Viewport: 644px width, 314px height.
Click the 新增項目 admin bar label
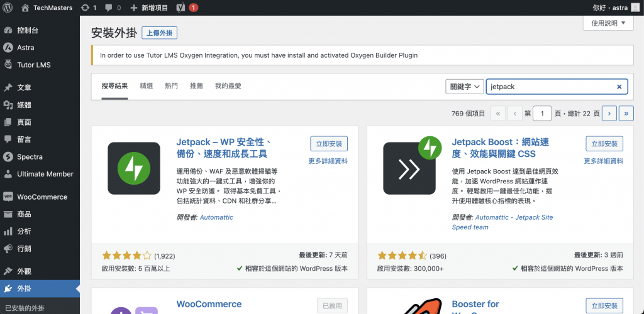coord(155,8)
